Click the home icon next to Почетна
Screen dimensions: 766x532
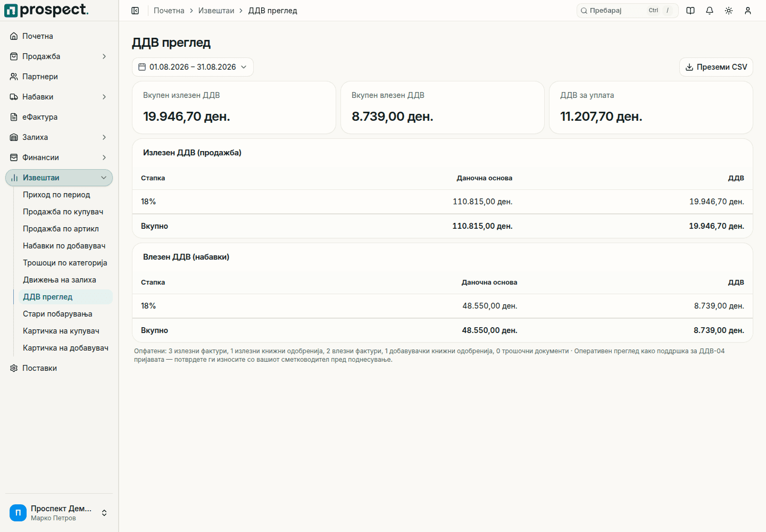14,36
